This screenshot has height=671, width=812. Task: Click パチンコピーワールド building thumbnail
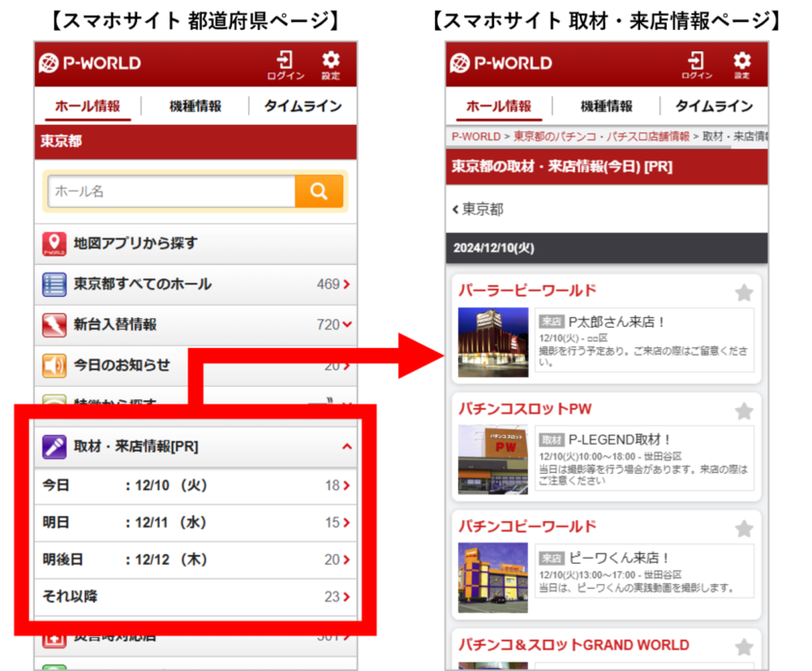493,578
